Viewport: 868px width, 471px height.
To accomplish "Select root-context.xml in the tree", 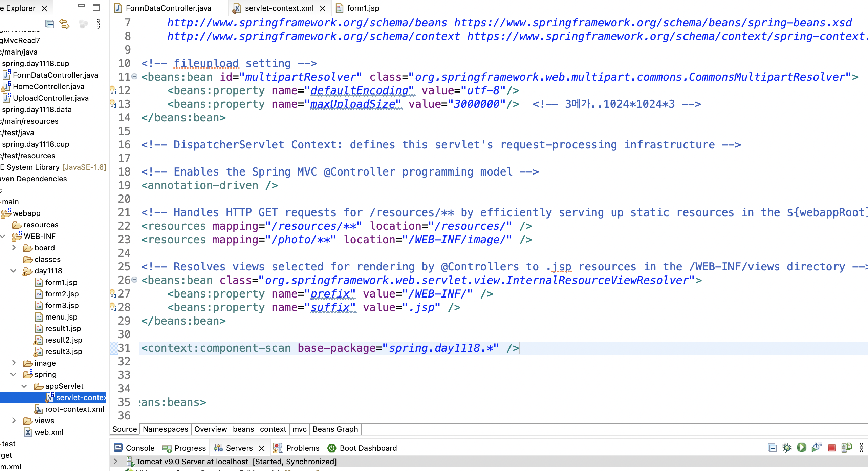I will (x=74, y=409).
